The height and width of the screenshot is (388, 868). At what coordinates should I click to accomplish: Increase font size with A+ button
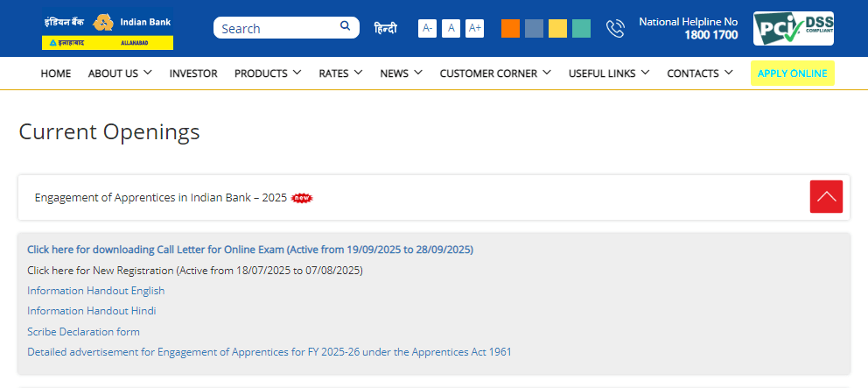click(x=474, y=28)
